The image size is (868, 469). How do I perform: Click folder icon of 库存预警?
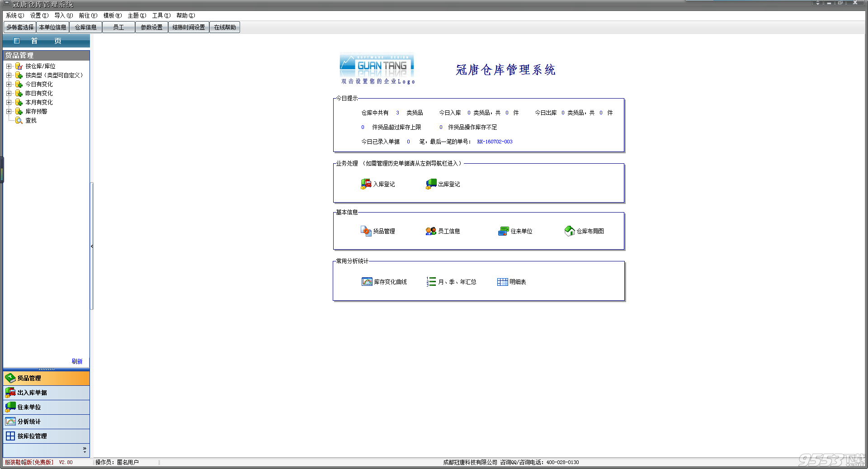pos(19,111)
